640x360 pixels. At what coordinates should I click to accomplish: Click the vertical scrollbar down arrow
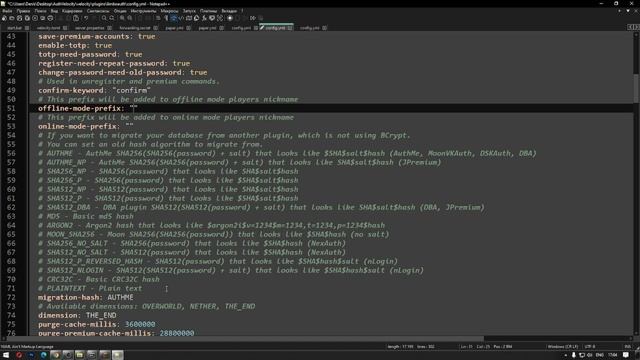point(636,333)
